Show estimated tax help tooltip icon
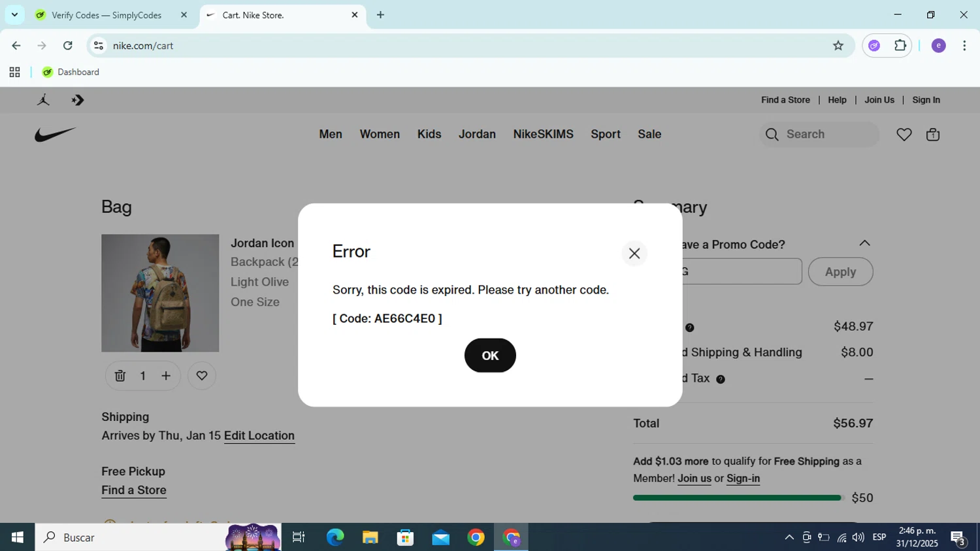The image size is (980, 551). (721, 379)
